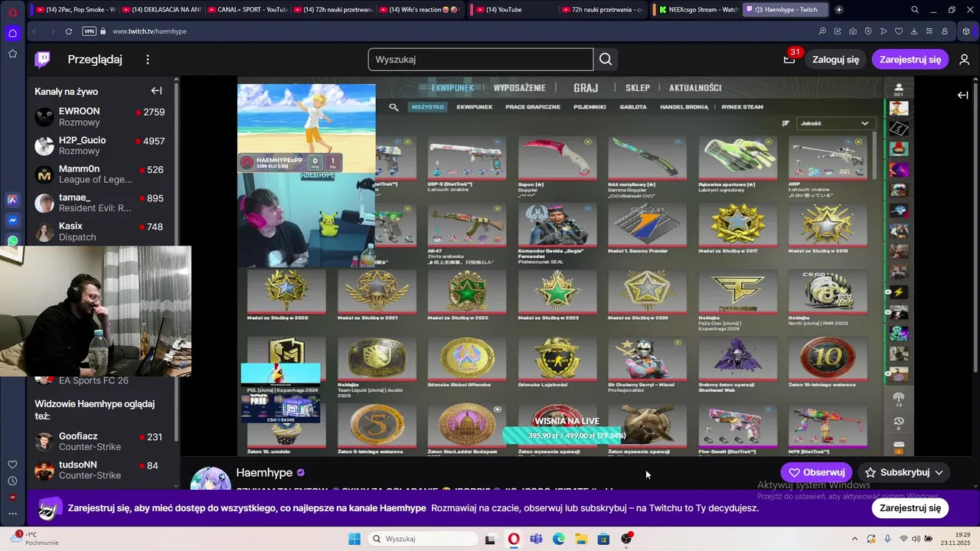The image size is (980, 551).
Task: Open the tamae_ channel in sidebar
Action: [x=100, y=203]
